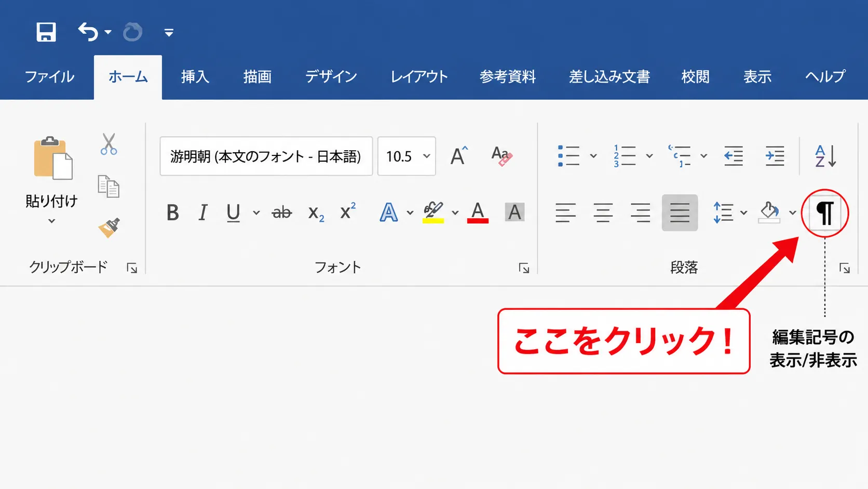Increase font size with the A^ icon
Screen dimensions: 868x489
[x=459, y=155]
